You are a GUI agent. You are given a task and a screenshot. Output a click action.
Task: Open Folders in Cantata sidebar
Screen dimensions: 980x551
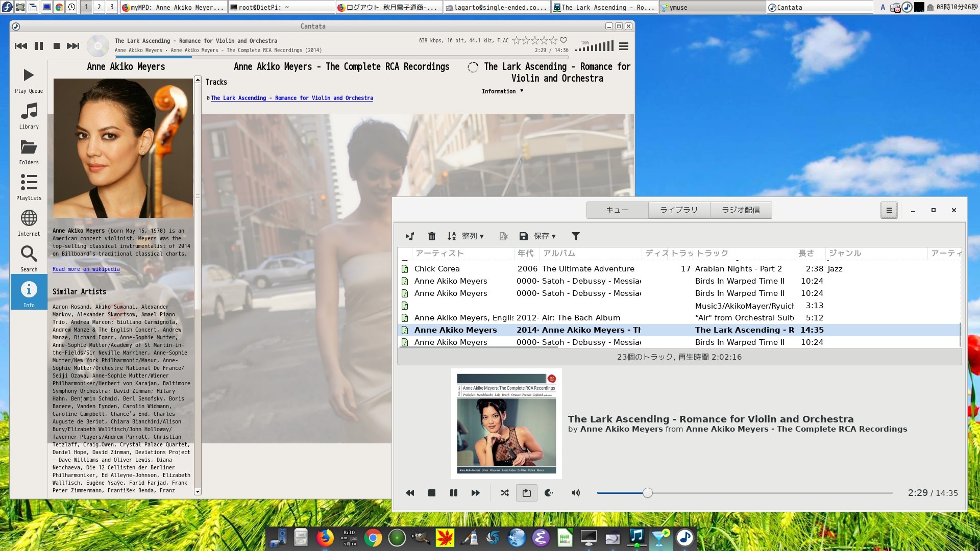29,151
